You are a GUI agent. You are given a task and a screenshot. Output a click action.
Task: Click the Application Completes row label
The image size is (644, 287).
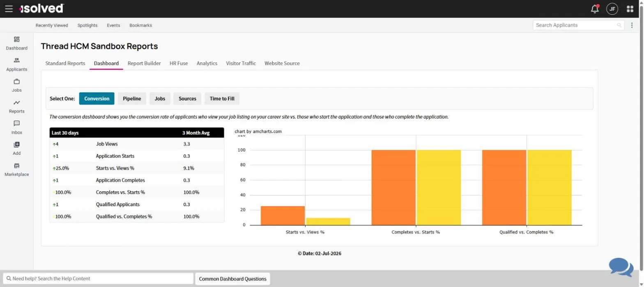120,180
